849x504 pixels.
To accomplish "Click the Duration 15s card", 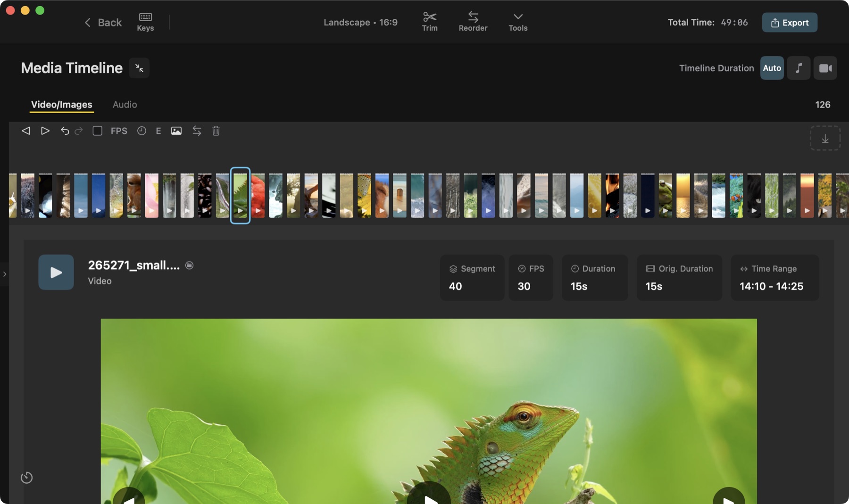I will pos(594,278).
